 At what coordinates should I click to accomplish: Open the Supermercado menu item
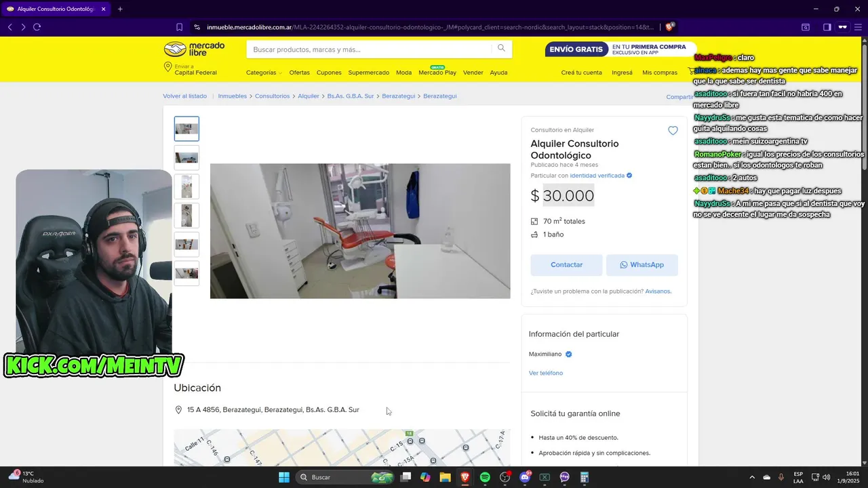pyautogui.click(x=369, y=73)
